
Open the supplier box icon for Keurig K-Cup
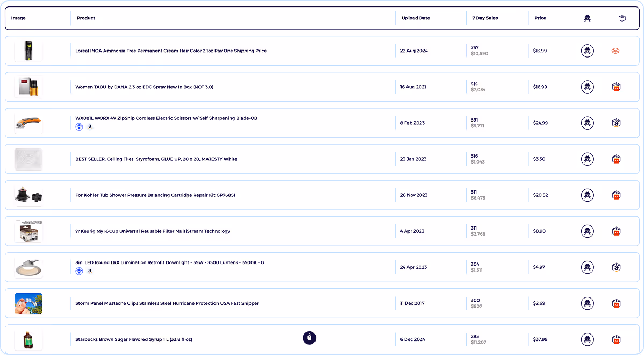[616, 231]
